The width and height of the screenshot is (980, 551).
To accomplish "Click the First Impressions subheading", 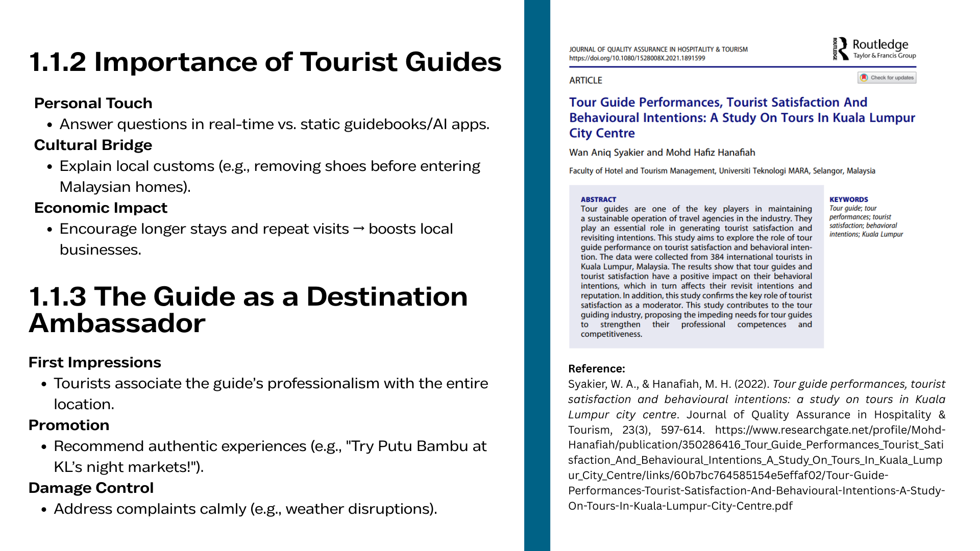I will coord(94,362).
